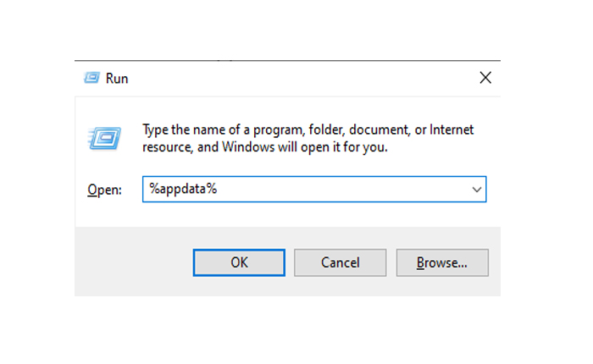Click the large Run icon beside the description
This screenshot has height=364, width=593.
(x=103, y=139)
